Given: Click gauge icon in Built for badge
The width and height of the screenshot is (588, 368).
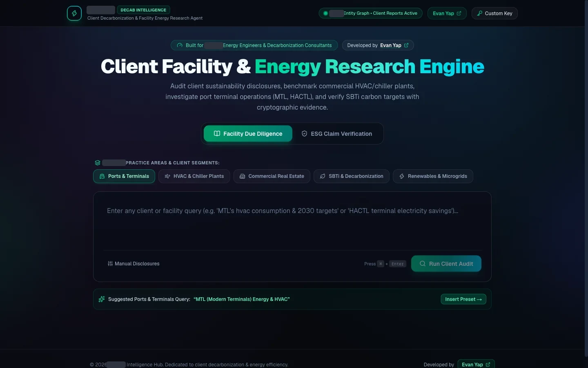Looking at the screenshot, I should tap(180, 45).
